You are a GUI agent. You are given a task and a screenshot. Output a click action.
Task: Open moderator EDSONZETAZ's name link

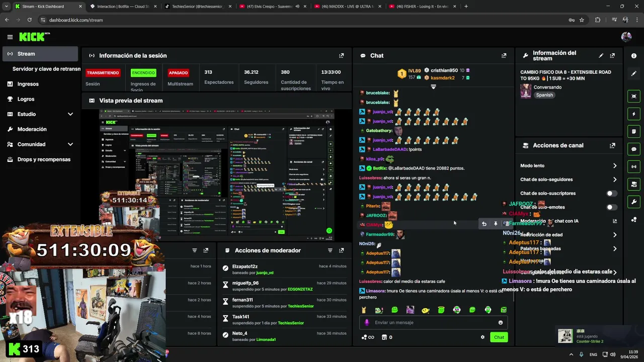coord(300,289)
